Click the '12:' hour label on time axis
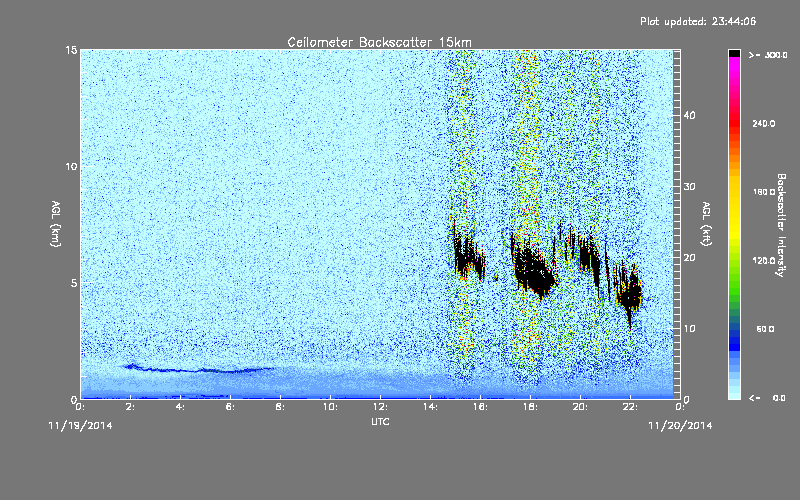Screen dimensions: 800x500 380,407
